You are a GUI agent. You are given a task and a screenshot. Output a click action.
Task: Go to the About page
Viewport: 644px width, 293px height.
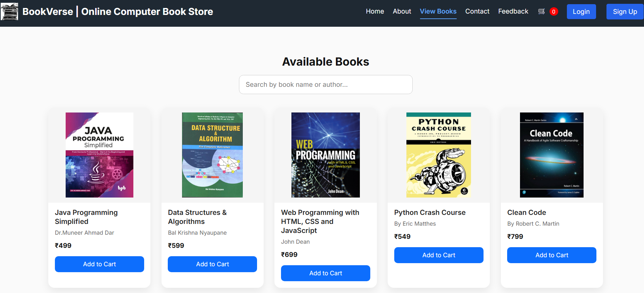click(402, 11)
